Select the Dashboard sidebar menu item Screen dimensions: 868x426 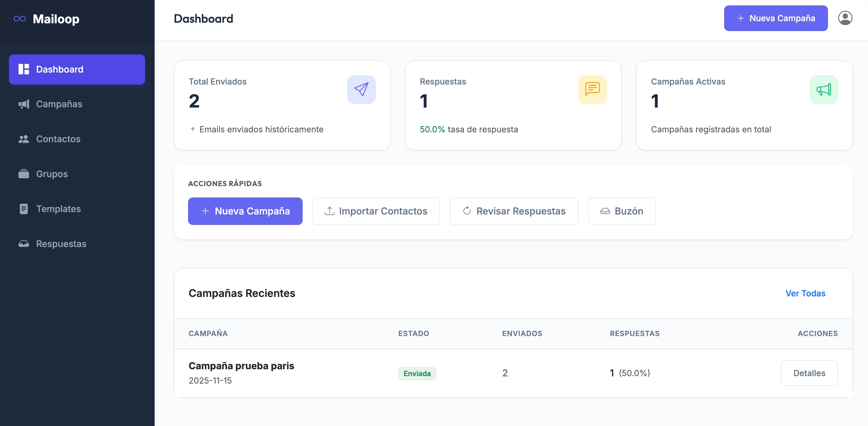tap(77, 70)
